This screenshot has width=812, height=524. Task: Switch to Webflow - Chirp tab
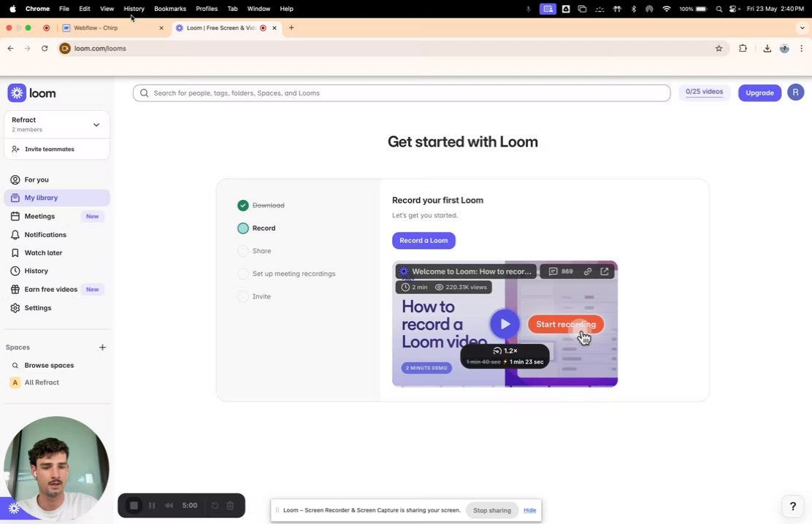(x=113, y=28)
